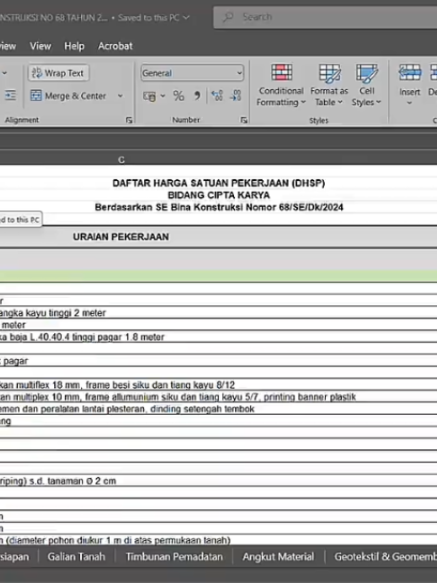Expand the Insert dropdown arrow
The width and height of the screenshot is (437, 583).
tap(409, 103)
